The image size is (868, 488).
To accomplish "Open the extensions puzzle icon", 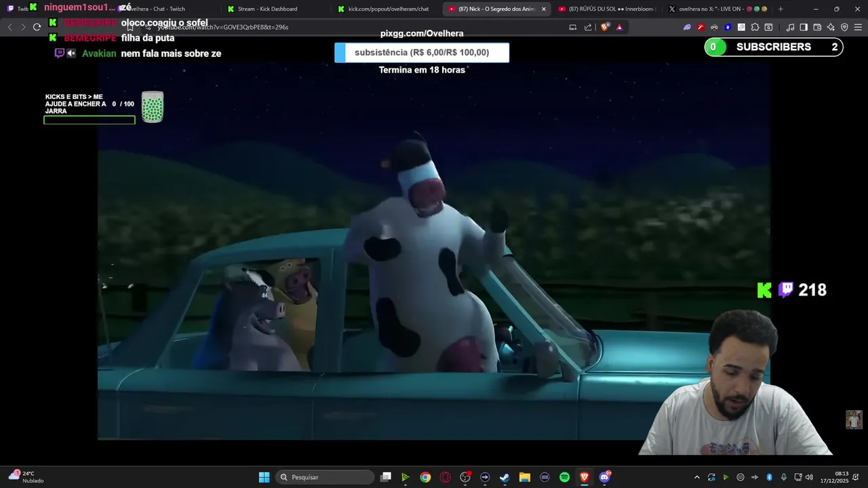I will click(755, 27).
